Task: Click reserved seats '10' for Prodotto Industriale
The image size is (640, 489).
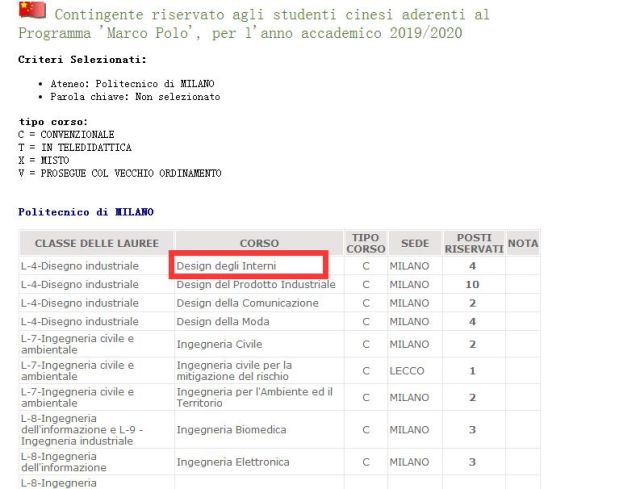Action: (472, 285)
